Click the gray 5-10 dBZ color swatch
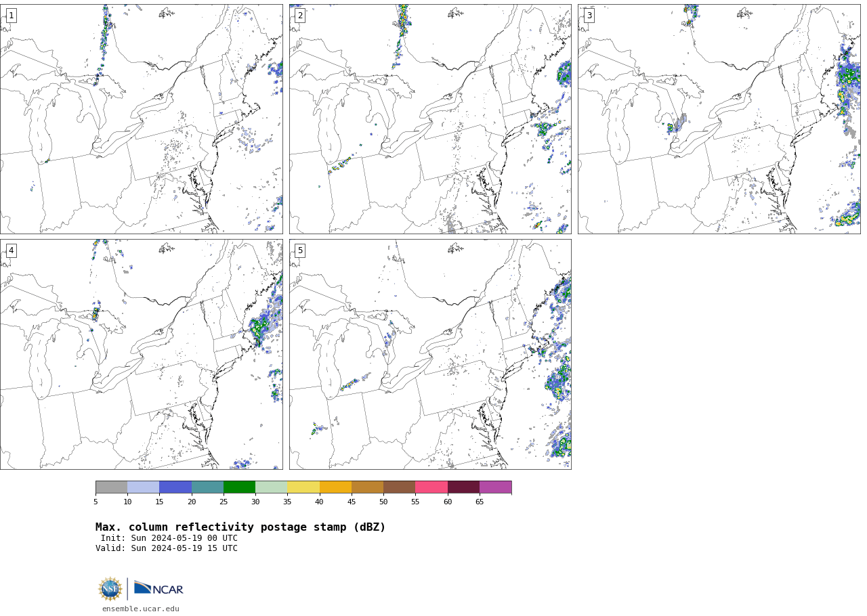The image size is (867, 616). (111, 487)
